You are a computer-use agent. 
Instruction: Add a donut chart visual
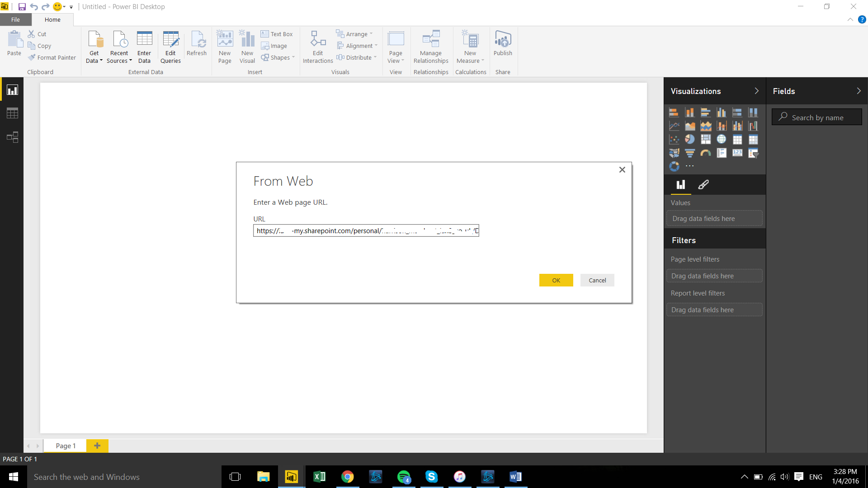click(x=674, y=166)
